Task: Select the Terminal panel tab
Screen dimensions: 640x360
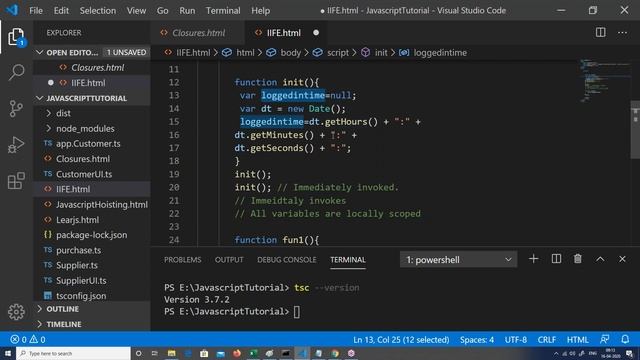Action: point(348,260)
